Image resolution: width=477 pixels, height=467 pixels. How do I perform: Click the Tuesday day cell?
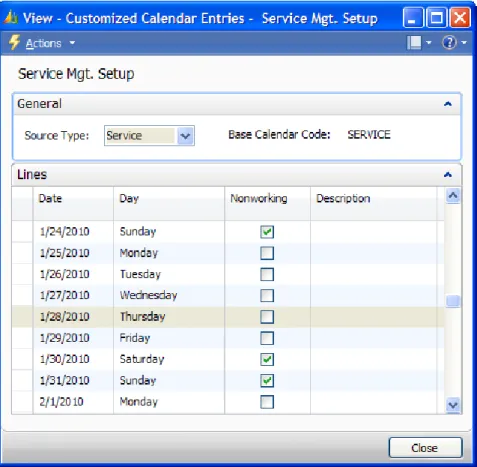(x=169, y=274)
